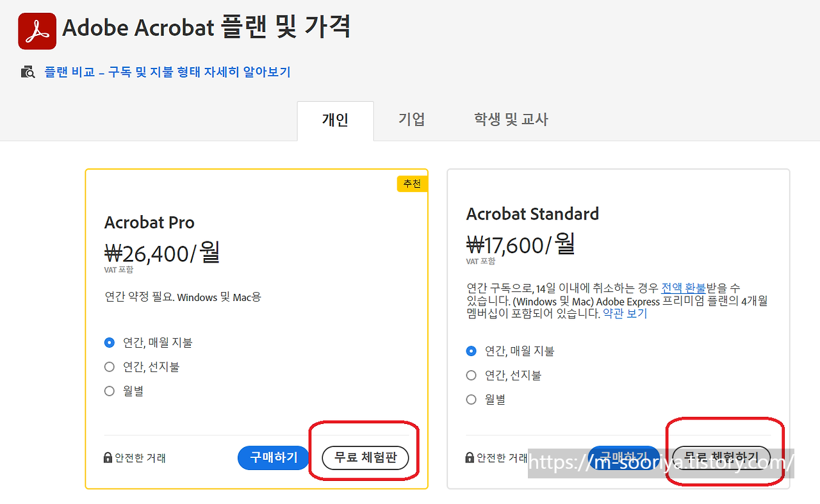Click the Adobe Acrobat 플랜 및 가격 heading

click(x=206, y=28)
